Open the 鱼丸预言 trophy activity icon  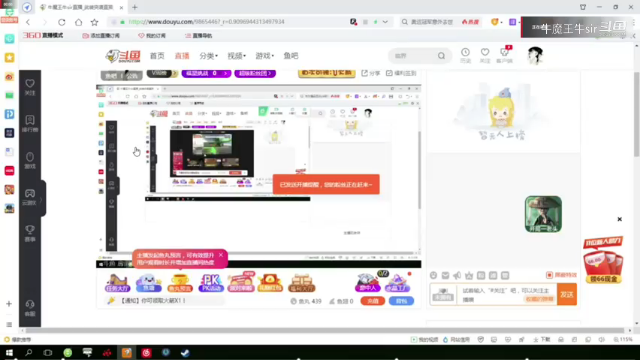(180, 282)
